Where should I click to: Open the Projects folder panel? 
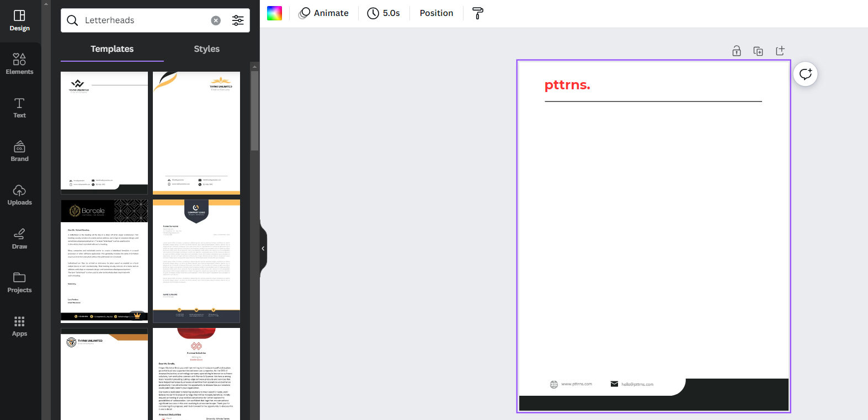pos(20,282)
